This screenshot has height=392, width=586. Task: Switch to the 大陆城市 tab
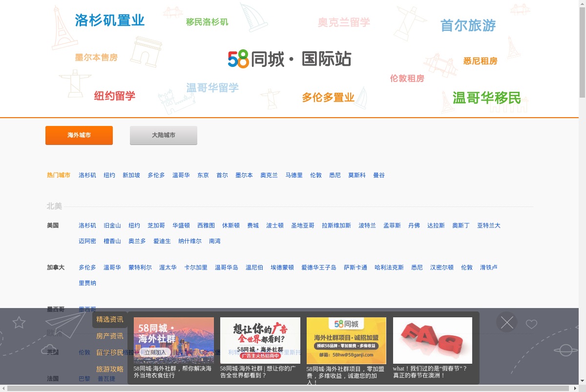(164, 135)
